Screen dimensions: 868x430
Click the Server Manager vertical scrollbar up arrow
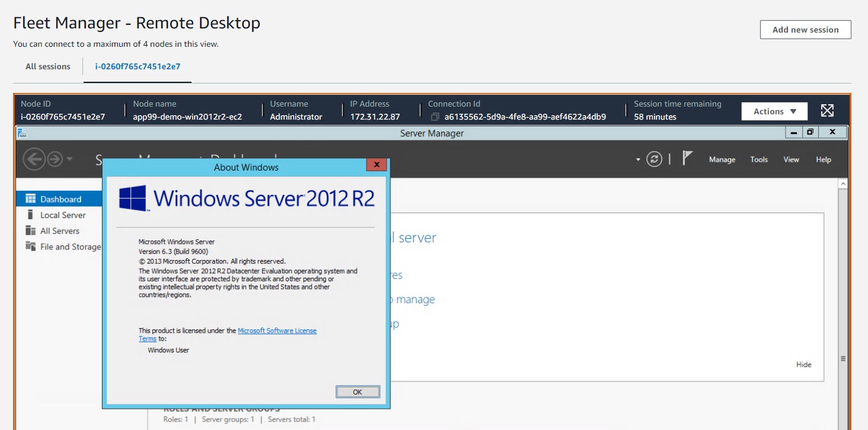843,184
